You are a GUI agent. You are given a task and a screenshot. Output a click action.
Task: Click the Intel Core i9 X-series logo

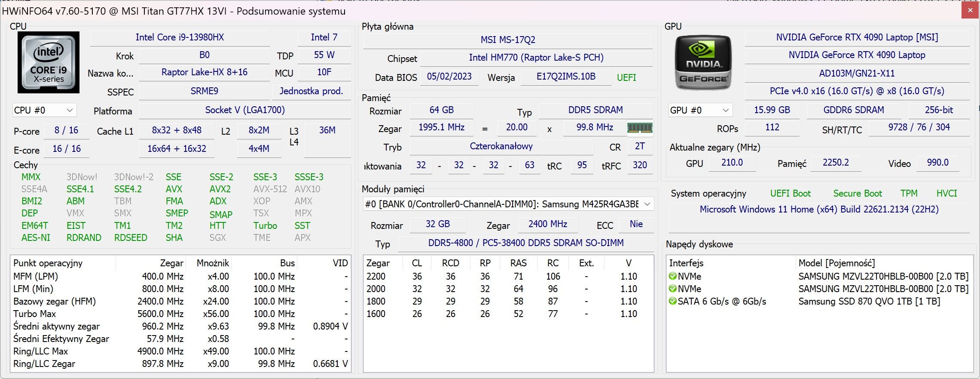48,62
